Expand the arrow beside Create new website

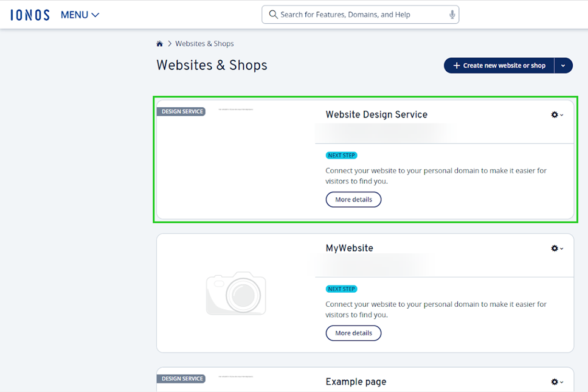pos(563,65)
